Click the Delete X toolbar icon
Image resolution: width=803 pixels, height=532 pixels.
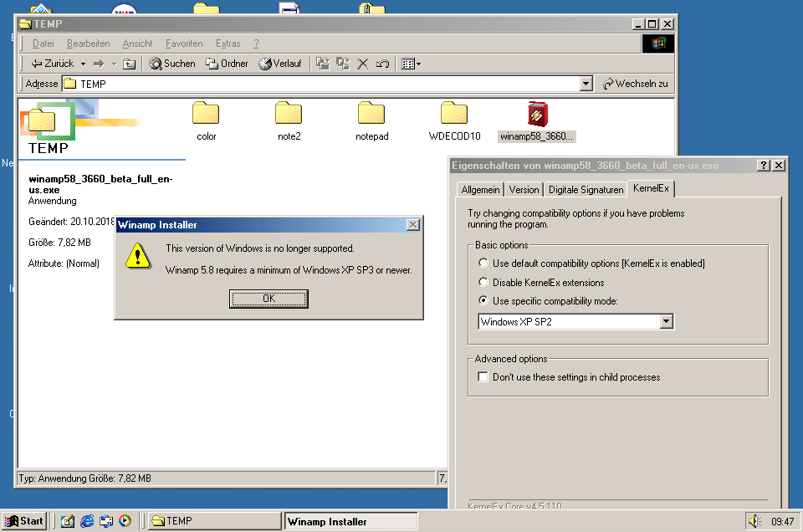click(x=362, y=64)
